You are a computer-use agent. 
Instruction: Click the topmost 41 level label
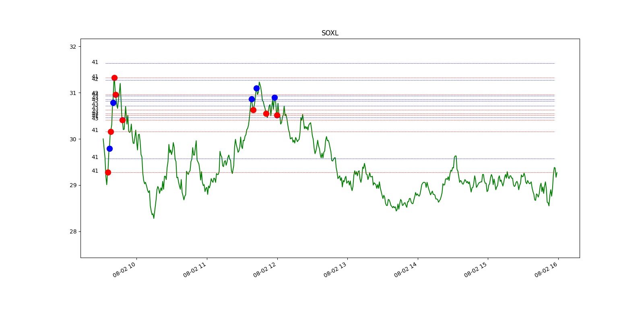(x=95, y=62)
